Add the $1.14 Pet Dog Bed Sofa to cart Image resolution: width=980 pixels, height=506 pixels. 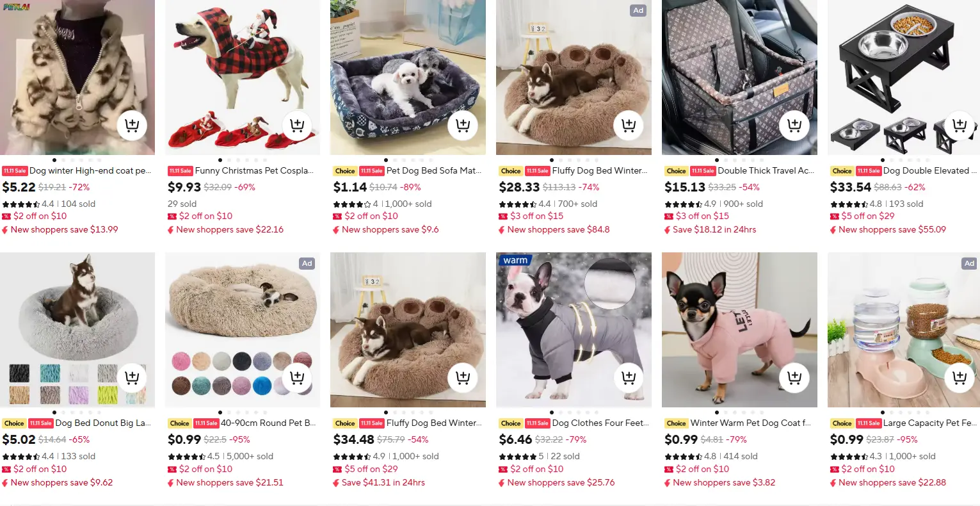tap(462, 126)
